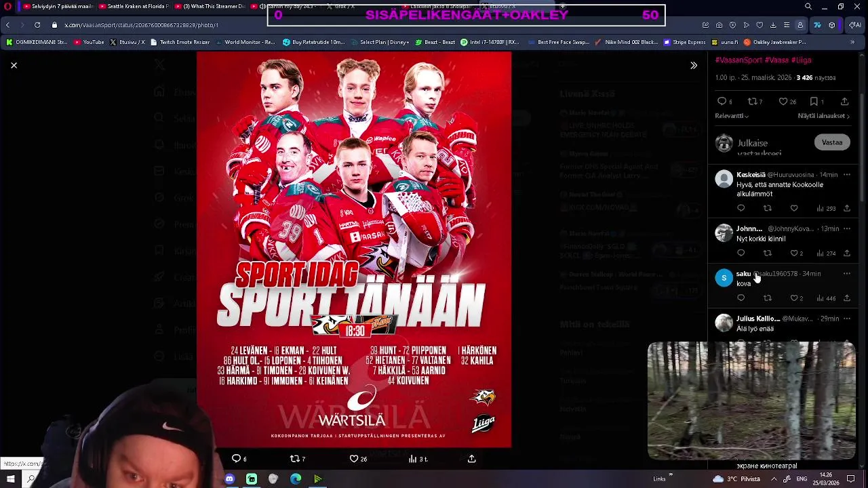Open Näytä lainaukset quotes link
The width and height of the screenshot is (868, 488).
pyautogui.click(x=823, y=116)
